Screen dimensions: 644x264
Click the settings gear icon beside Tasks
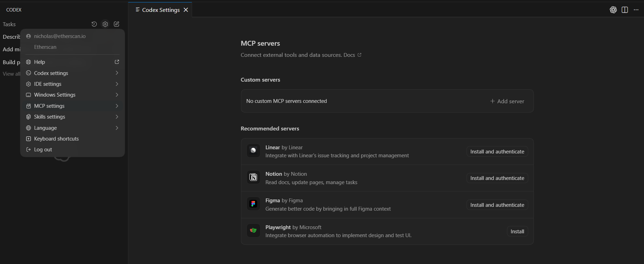pos(105,24)
